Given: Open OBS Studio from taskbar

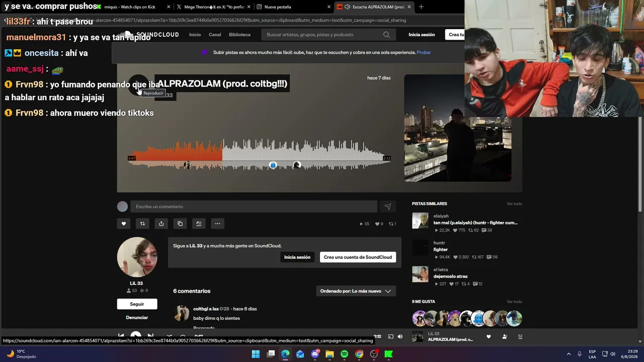Looking at the screenshot, I should (374, 354).
